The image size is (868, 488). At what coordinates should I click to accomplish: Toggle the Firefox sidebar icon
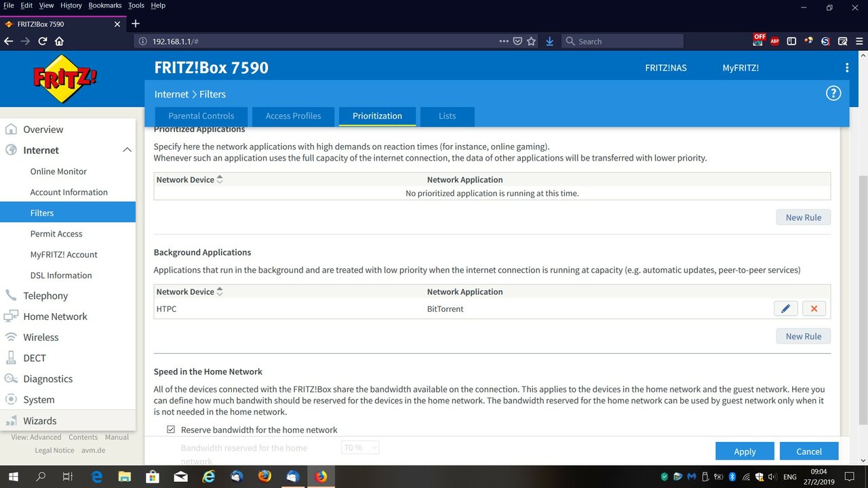[x=791, y=41]
